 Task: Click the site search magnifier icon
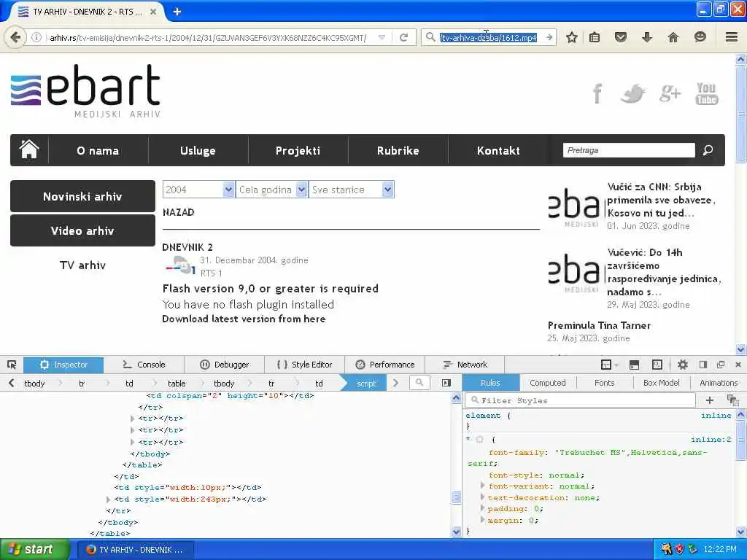pyautogui.click(x=708, y=150)
